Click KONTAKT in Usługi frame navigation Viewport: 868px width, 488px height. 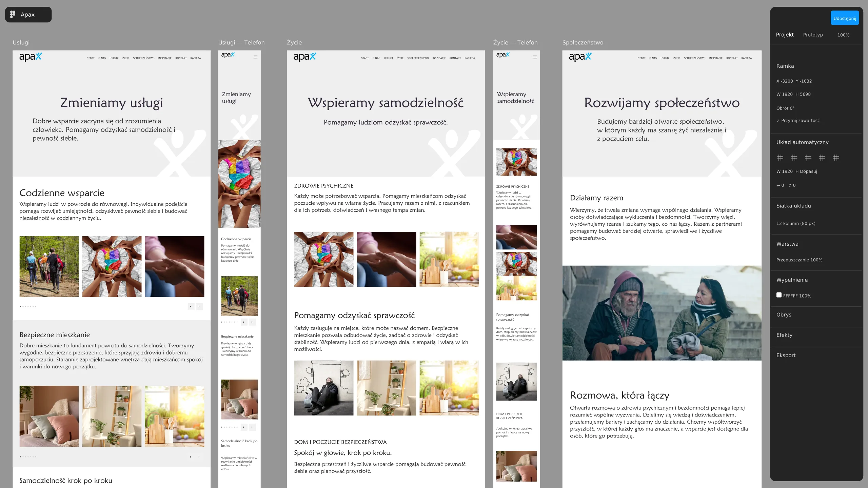coord(181,58)
